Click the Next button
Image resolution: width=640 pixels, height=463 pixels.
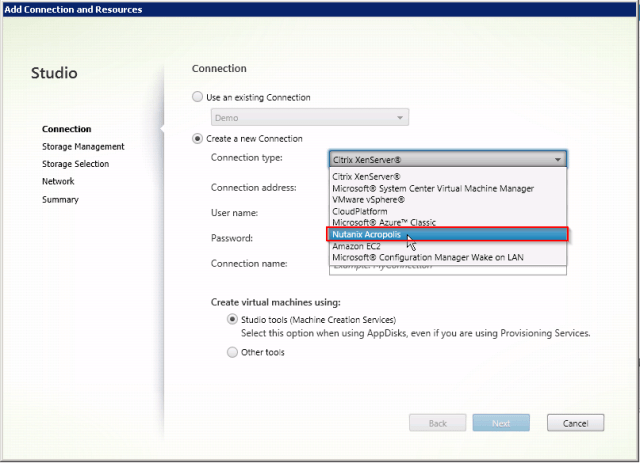[501, 423]
